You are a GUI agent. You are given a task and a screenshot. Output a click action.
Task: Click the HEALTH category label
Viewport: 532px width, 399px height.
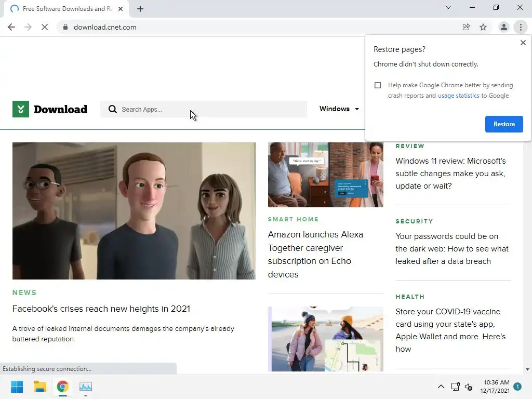(x=410, y=297)
